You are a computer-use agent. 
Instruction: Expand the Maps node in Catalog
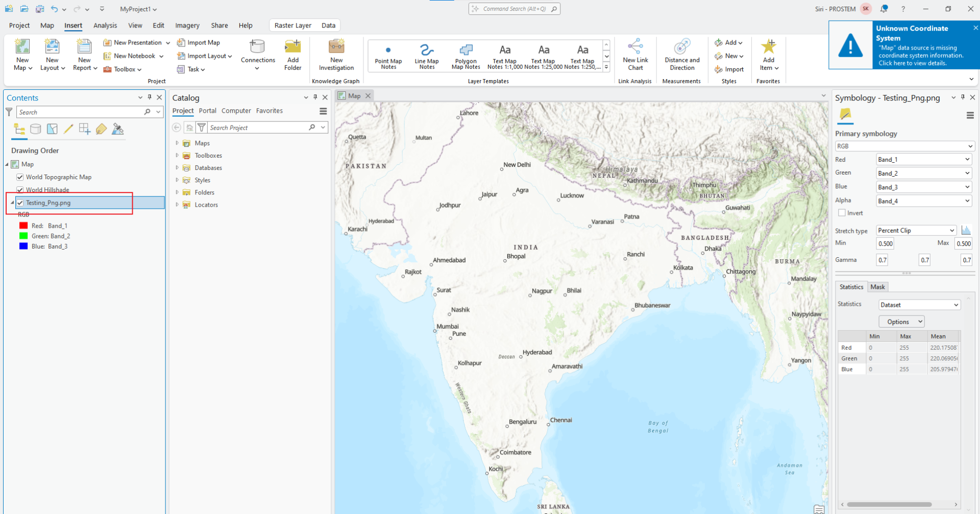tap(177, 143)
